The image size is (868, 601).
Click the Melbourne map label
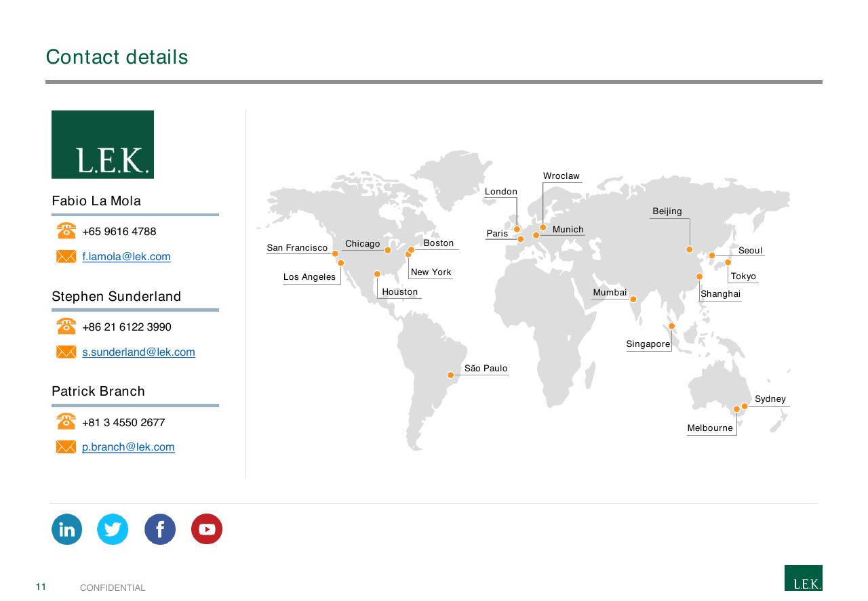[x=710, y=428]
